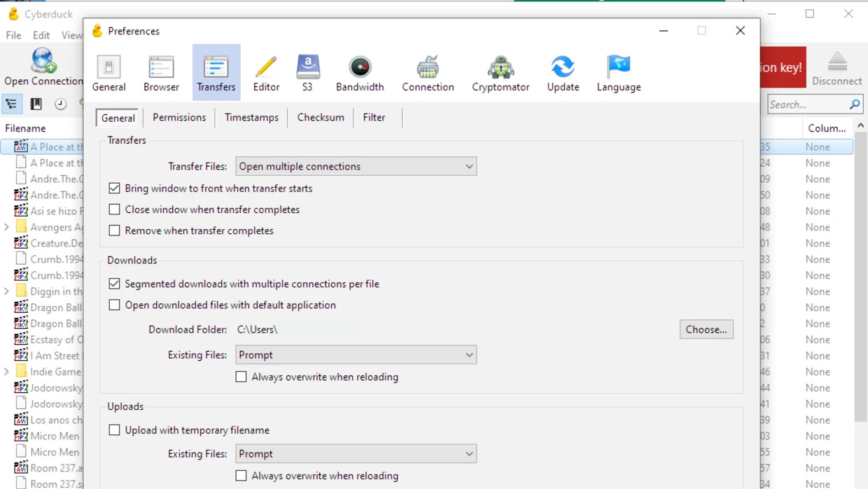Click Choose... to pick download folder

706,329
